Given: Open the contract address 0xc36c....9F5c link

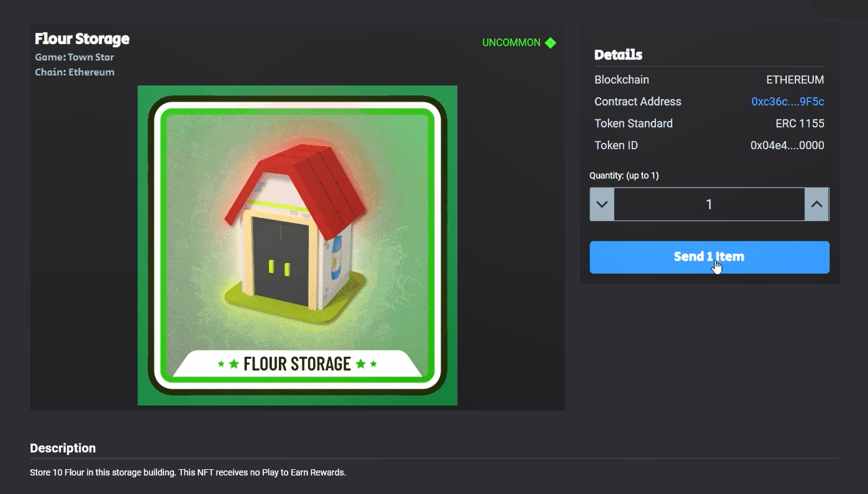Looking at the screenshot, I should 788,102.
